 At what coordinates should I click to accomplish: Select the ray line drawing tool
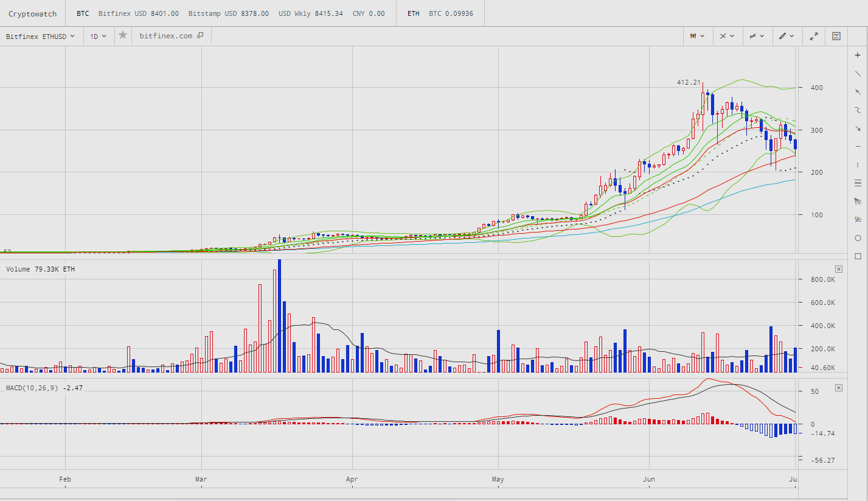[x=858, y=91]
